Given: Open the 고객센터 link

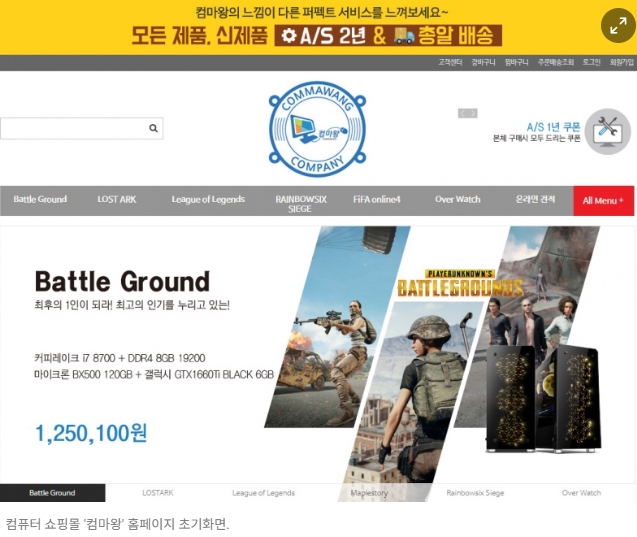Looking at the screenshot, I should tap(450, 63).
